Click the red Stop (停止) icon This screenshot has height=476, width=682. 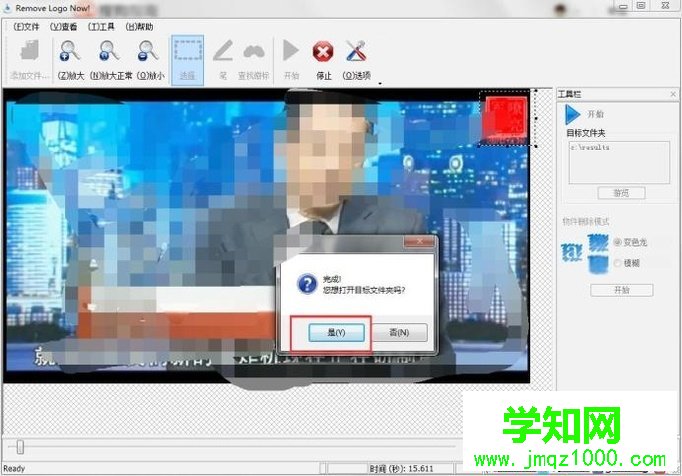pos(323,52)
